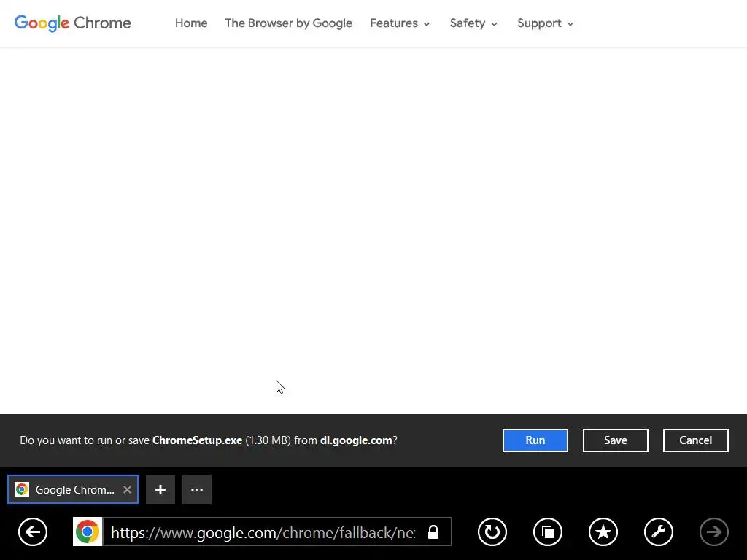Save the ChromeSetup.exe file
The image size is (747, 560).
[615, 440]
